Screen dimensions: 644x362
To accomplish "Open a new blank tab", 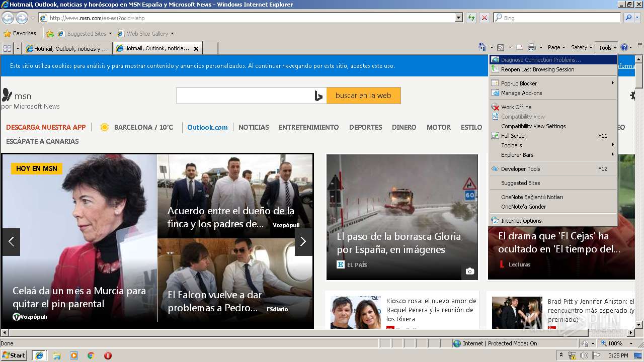I will [210, 49].
